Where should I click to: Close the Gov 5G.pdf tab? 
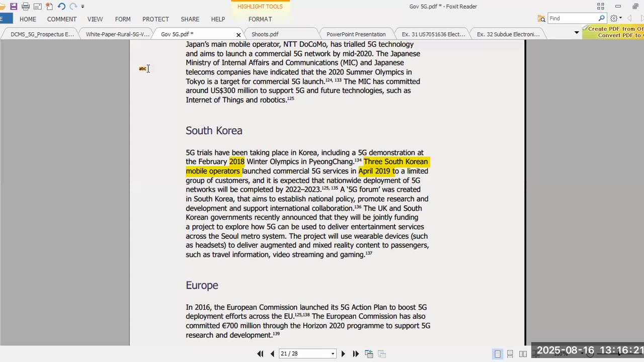click(x=238, y=35)
